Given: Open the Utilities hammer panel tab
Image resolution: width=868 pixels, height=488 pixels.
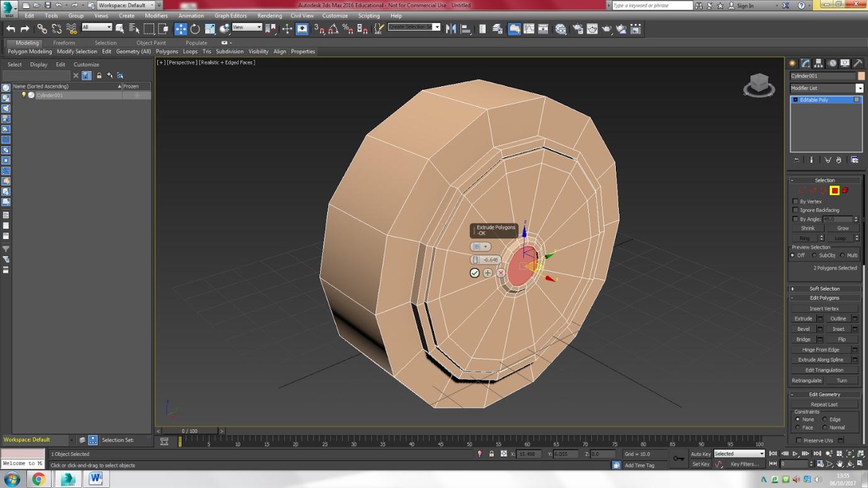Looking at the screenshot, I should click(x=858, y=64).
